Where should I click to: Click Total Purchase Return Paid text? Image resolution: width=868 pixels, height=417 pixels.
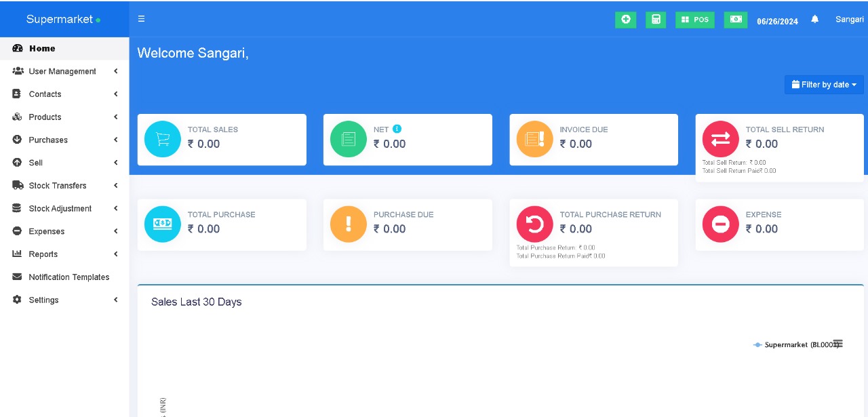click(x=561, y=256)
